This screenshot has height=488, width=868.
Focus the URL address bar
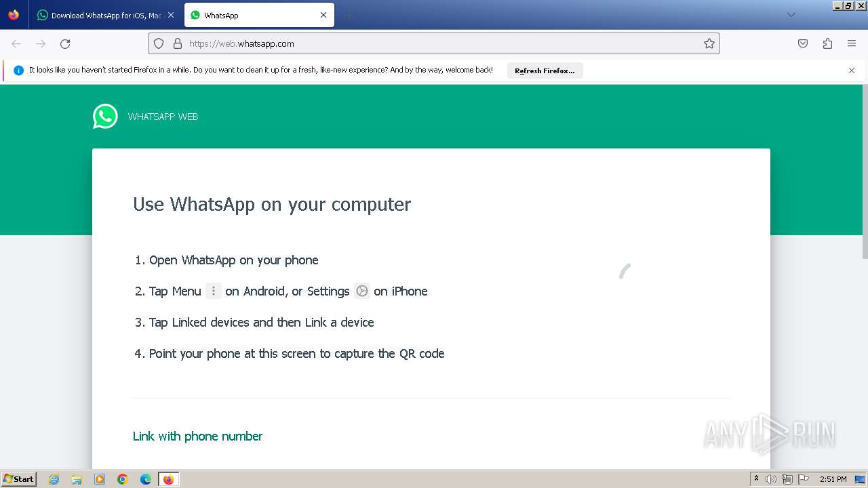tap(434, 43)
